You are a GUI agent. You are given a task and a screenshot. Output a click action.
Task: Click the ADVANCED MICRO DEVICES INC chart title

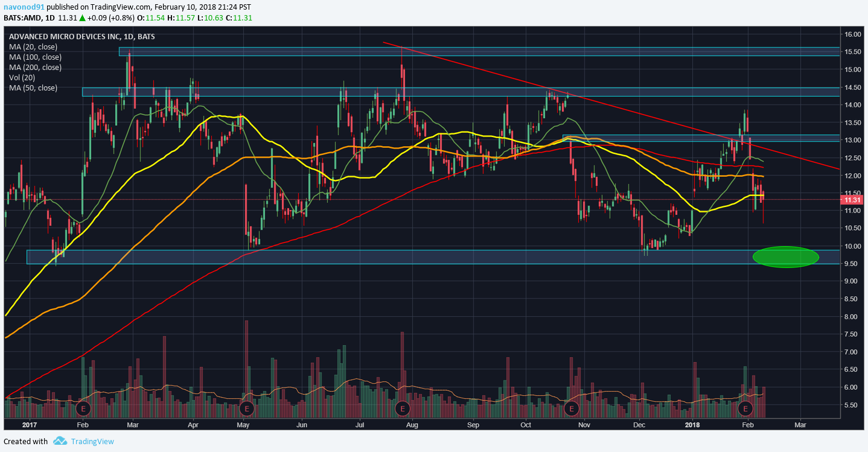(81, 36)
